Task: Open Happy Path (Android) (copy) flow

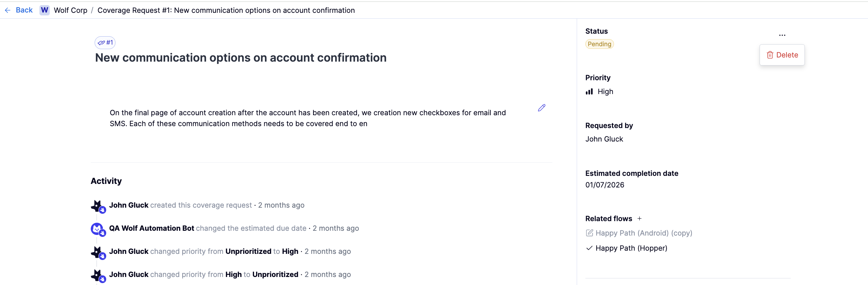Action: tap(643, 233)
